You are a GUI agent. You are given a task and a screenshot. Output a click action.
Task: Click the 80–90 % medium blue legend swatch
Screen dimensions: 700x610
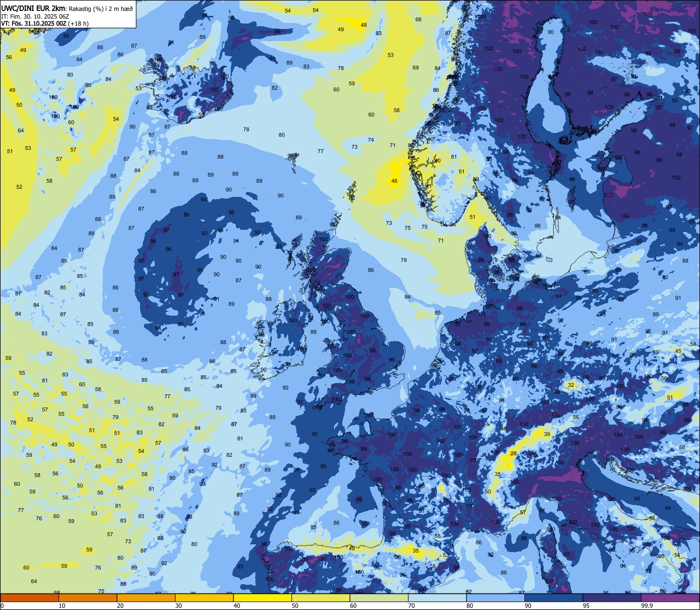coord(495,597)
